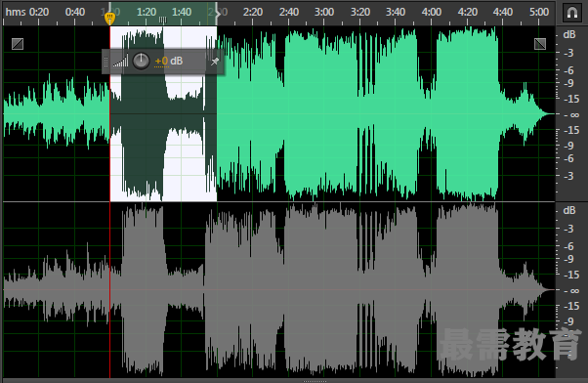The height and width of the screenshot is (383, 588).
Task: Click the 4:20 mark on timeline ruler
Action: coord(467,12)
